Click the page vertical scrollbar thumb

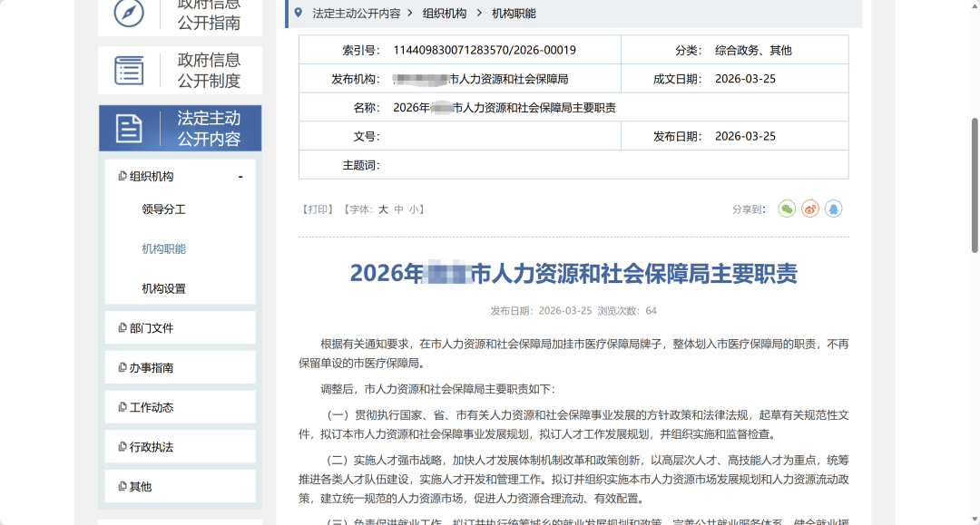coord(975,185)
